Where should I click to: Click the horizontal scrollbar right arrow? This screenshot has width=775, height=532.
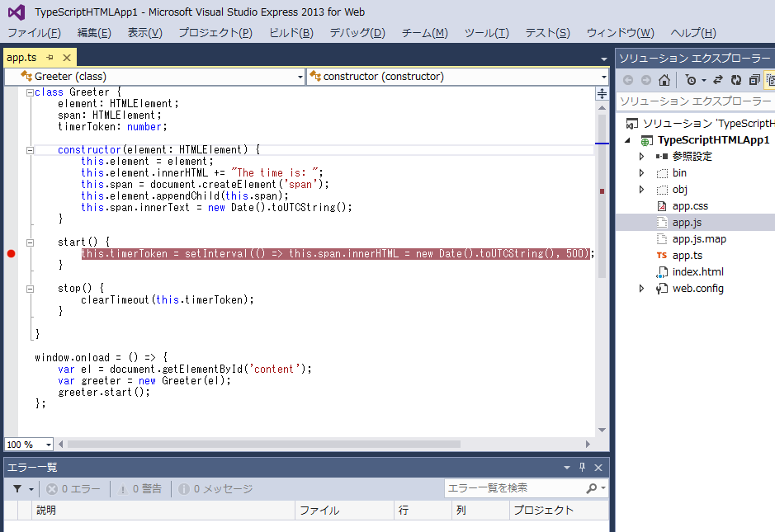[588, 444]
